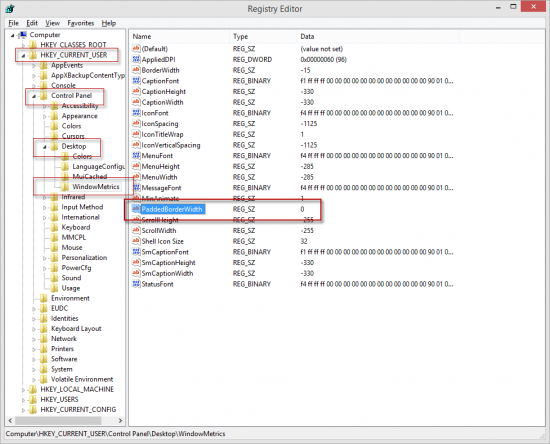This screenshot has height=444, width=550.
Task: Click the StatusFont binary value icon
Action: click(x=136, y=284)
